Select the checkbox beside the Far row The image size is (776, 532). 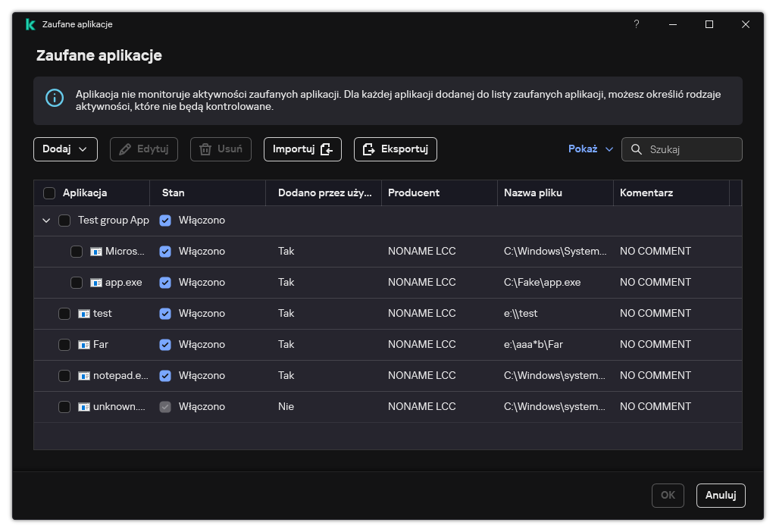point(64,345)
